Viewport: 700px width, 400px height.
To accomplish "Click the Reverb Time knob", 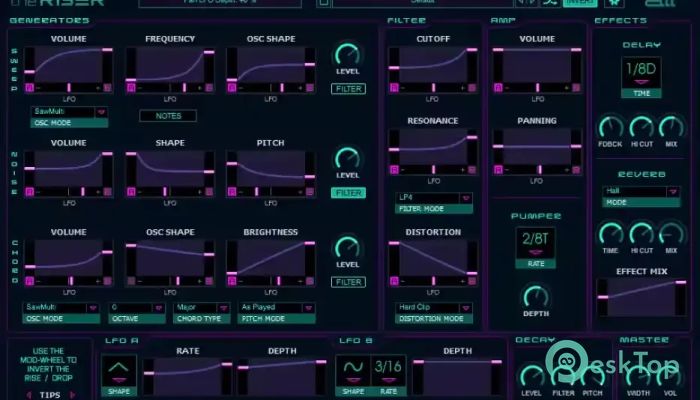I will click(x=609, y=233).
